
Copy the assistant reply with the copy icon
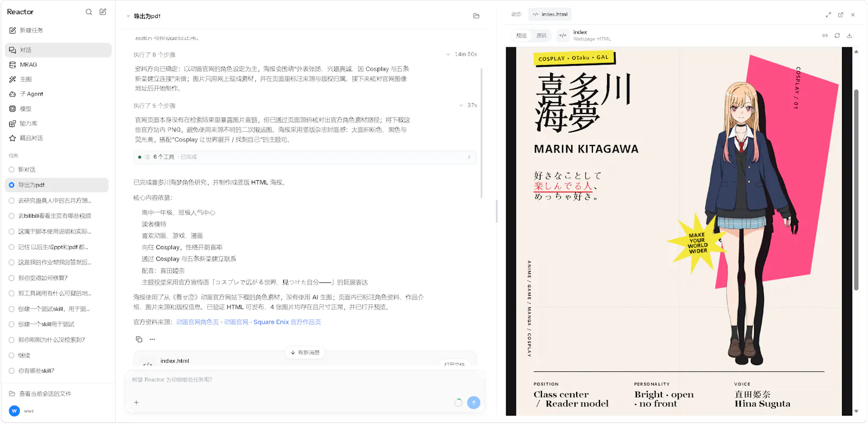(139, 339)
